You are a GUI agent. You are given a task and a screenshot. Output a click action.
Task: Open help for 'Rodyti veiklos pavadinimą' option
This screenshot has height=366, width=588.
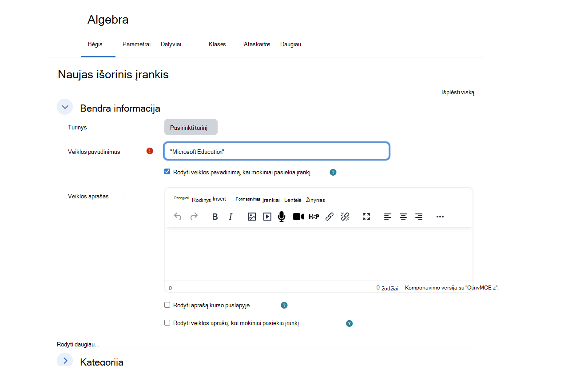(333, 172)
